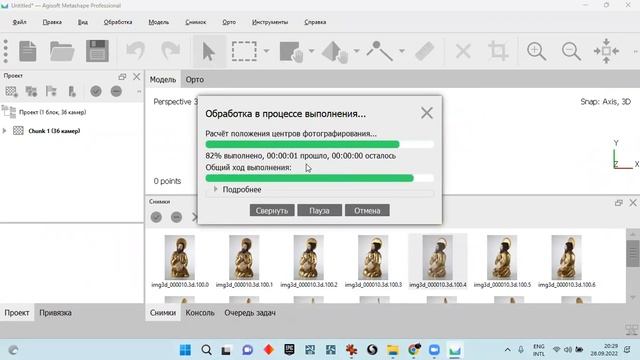Expand Chunk 1 tree node
Viewport: 640px width, 360px height.
click(4, 131)
